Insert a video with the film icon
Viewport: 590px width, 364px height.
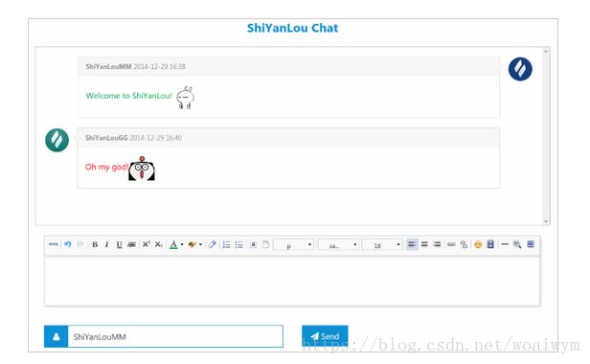(x=490, y=244)
